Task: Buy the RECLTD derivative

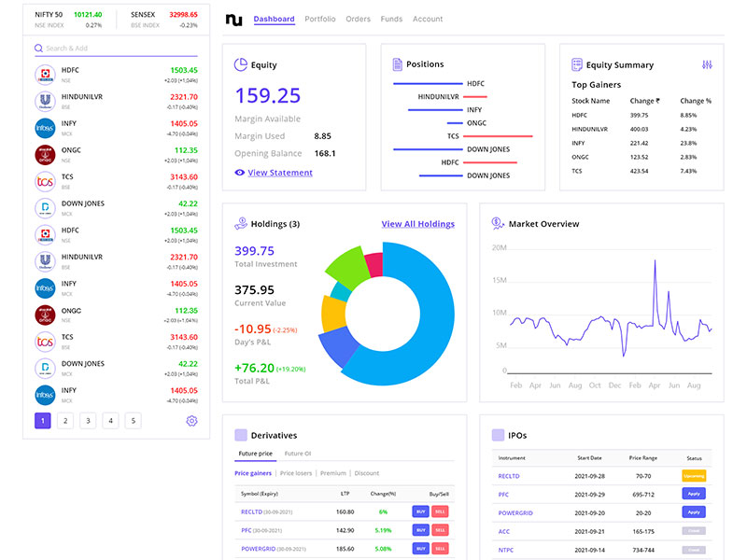Action: tap(421, 511)
